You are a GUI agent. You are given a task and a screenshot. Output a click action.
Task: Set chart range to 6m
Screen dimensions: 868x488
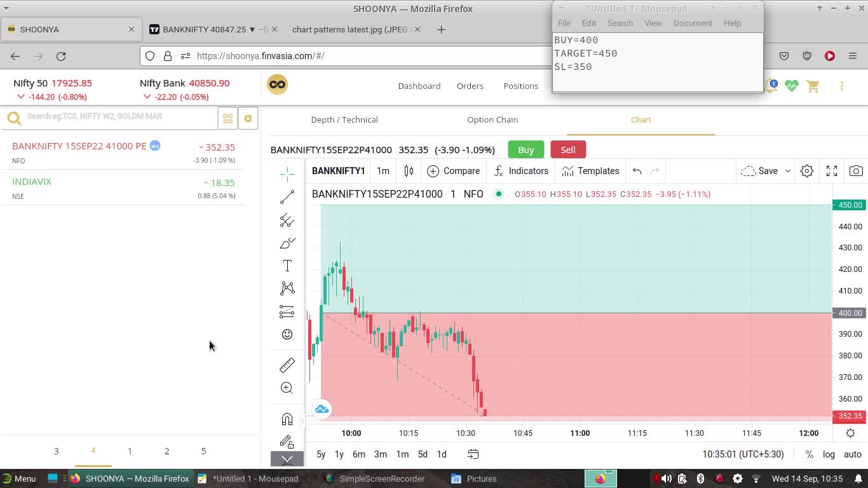click(359, 454)
